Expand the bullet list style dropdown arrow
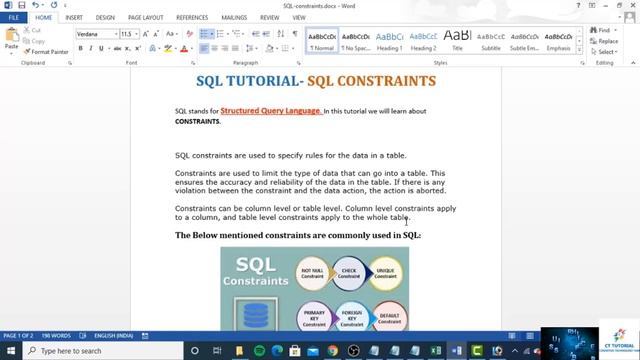Screen dimensions: 640x360 (212, 34)
